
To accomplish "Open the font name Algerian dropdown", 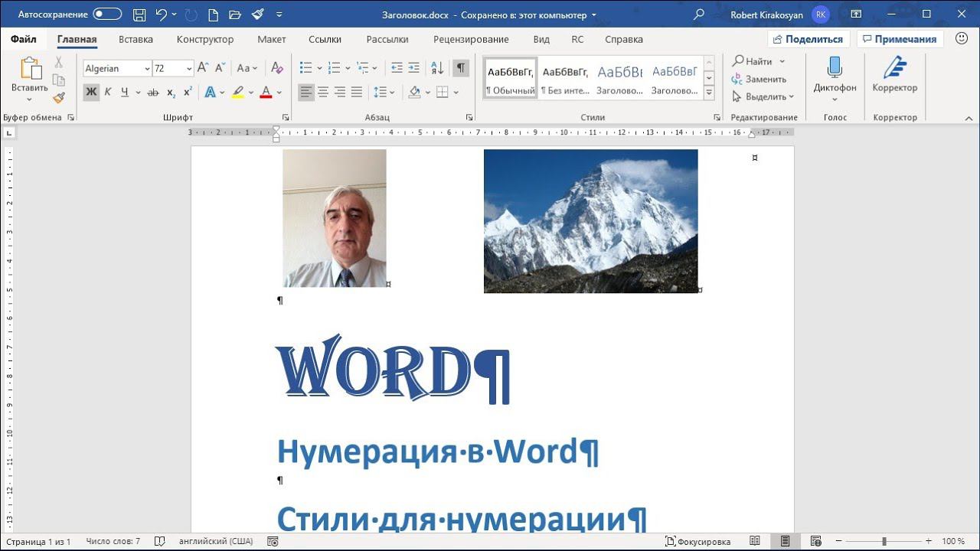I will [147, 69].
